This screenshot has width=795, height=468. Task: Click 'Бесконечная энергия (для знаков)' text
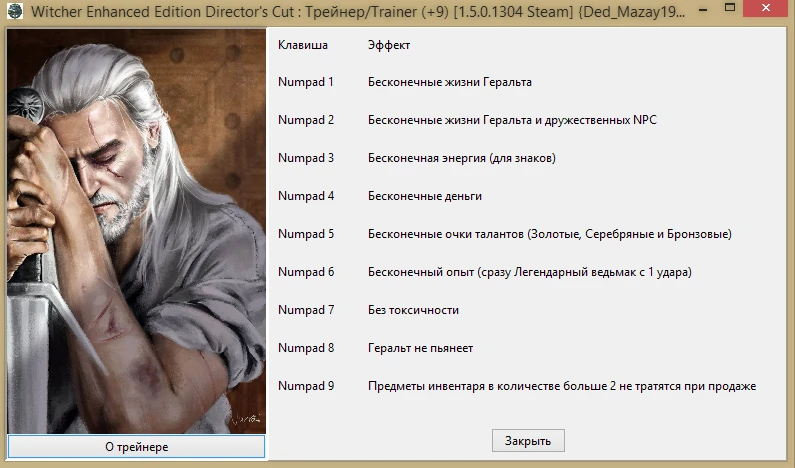(461, 158)
